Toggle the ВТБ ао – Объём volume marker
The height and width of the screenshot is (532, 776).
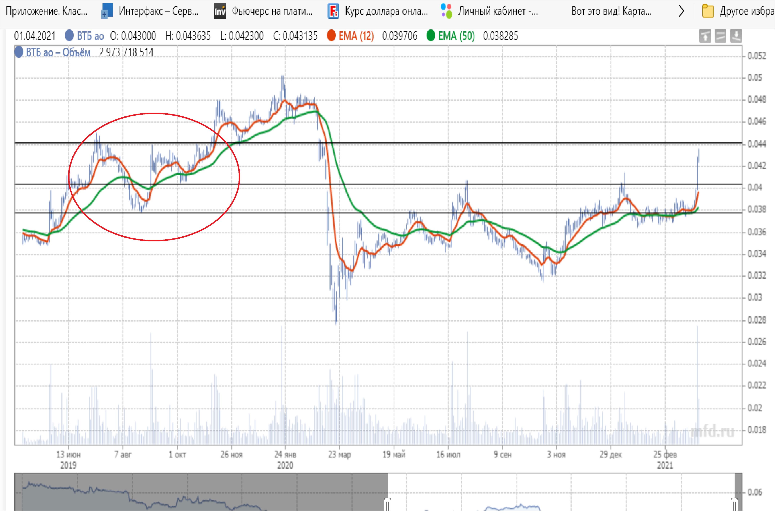pyautogui.click(x=19, y=52)
